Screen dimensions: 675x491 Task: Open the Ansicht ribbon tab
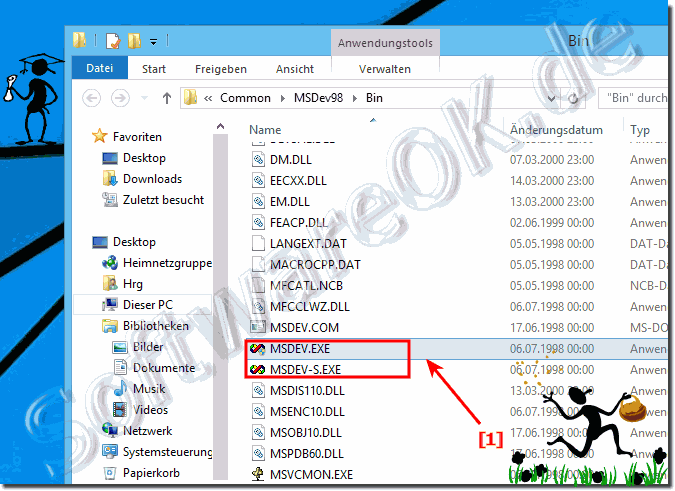tap(295, 69)
